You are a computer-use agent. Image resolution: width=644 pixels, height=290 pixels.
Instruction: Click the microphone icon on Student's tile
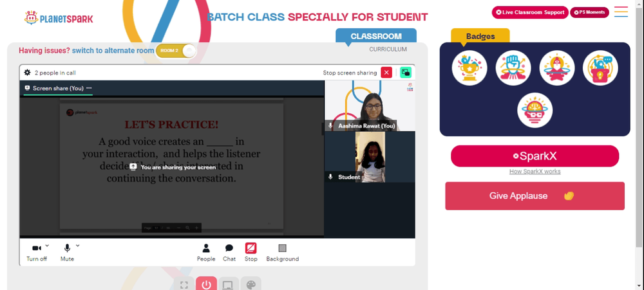tap(330, 177)
